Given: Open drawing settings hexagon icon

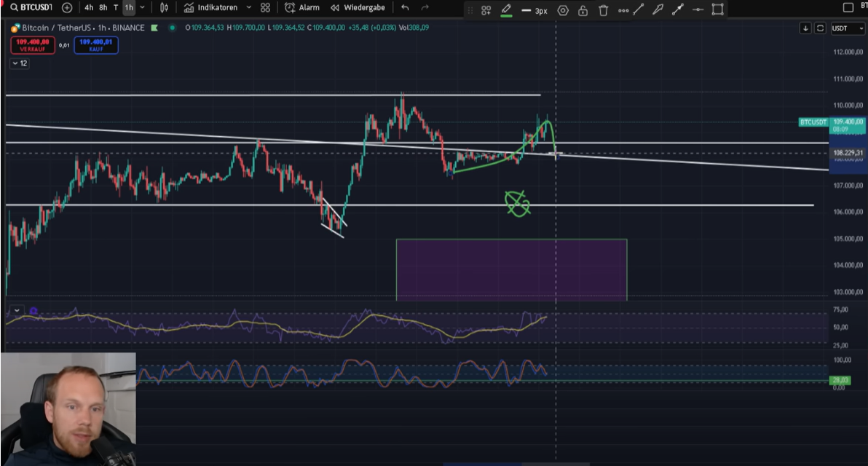Looking at the screenshot, I should pos(562,10).
